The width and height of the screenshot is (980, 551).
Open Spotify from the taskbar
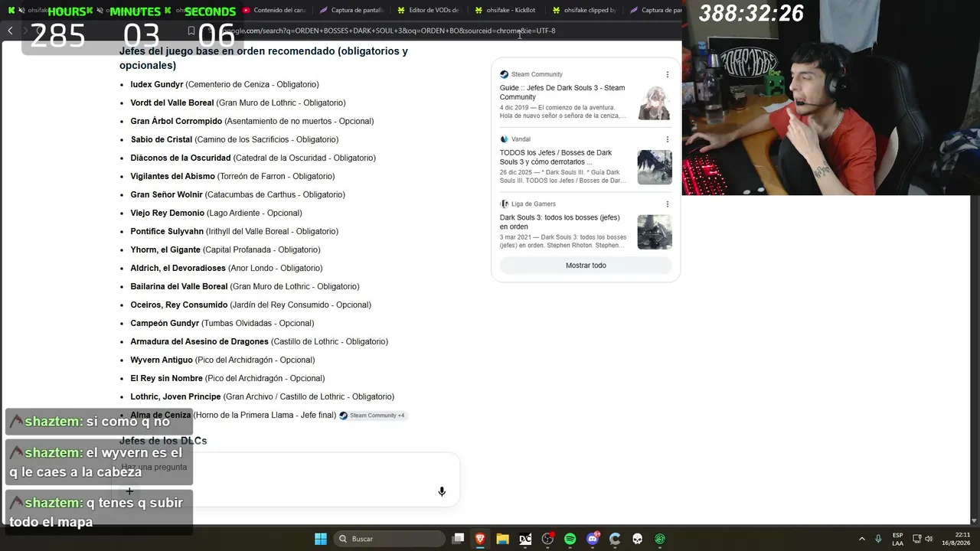(570, 539)
